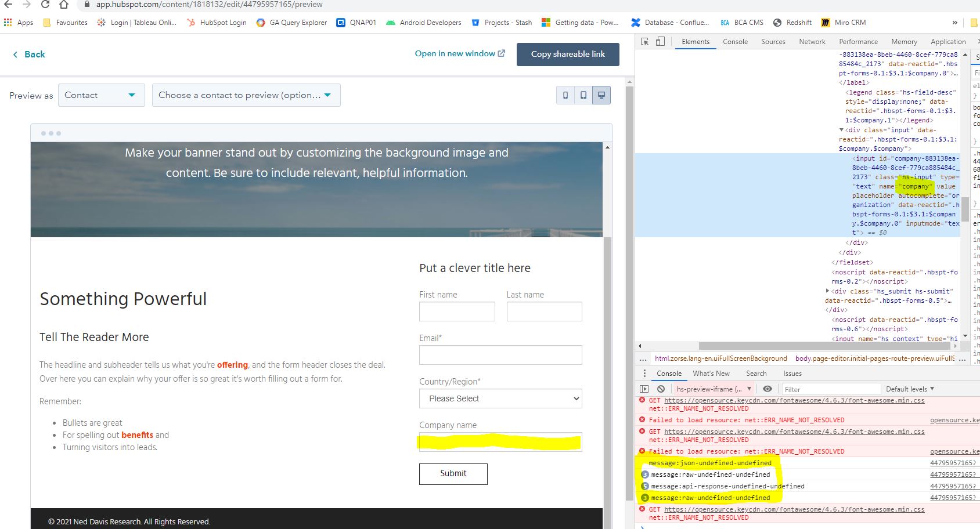Open the Default levels dropdown
The image size is (980, 529).
pos(910,389)
